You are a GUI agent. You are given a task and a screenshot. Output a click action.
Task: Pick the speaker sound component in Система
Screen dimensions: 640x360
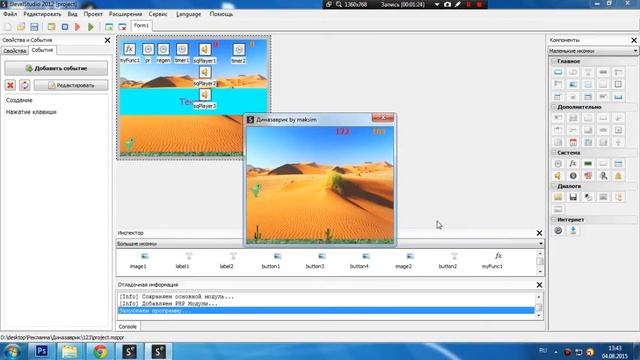click(x=558, y=176)
